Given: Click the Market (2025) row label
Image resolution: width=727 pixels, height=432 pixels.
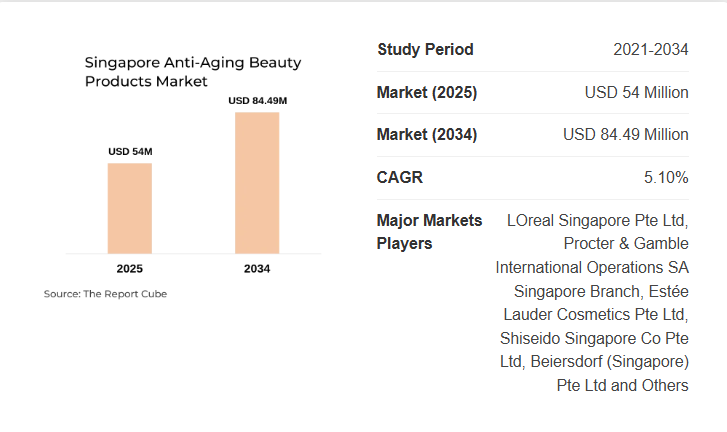Looking at the screenshot, I should (x=427, y=93).
